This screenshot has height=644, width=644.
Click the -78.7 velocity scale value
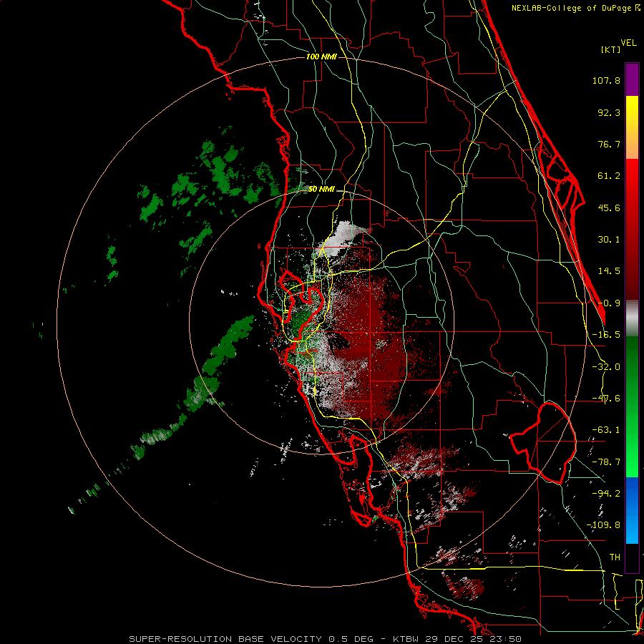pos(606,462)
